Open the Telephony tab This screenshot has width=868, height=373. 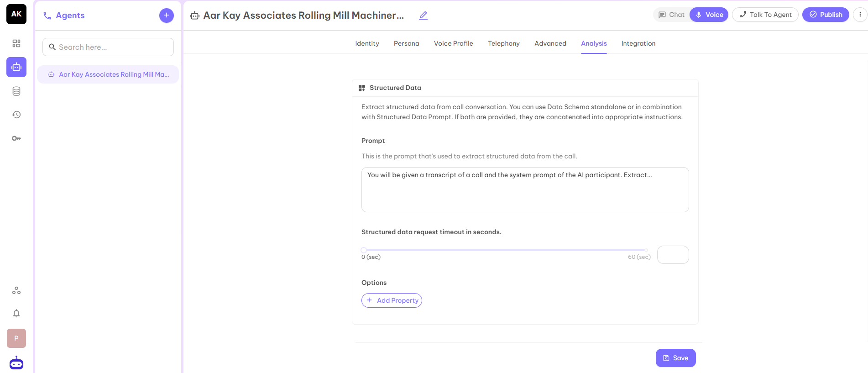pos(504,43)
